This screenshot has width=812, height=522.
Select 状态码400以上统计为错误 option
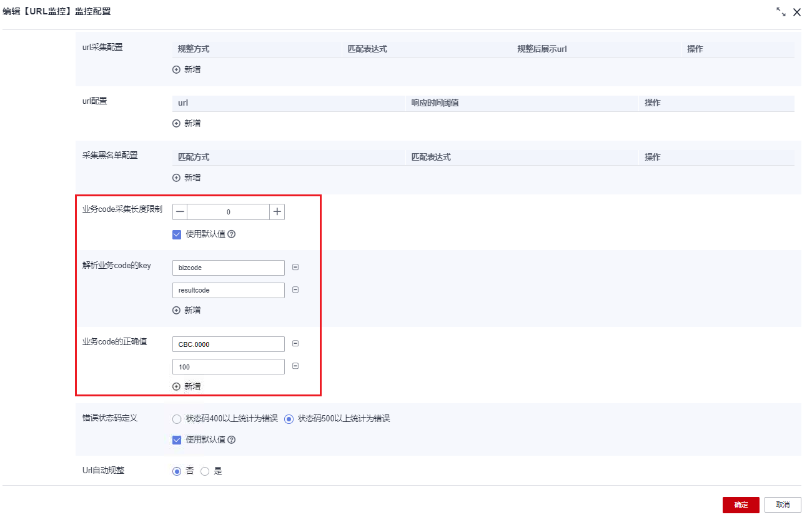click(x=177, y=419)
